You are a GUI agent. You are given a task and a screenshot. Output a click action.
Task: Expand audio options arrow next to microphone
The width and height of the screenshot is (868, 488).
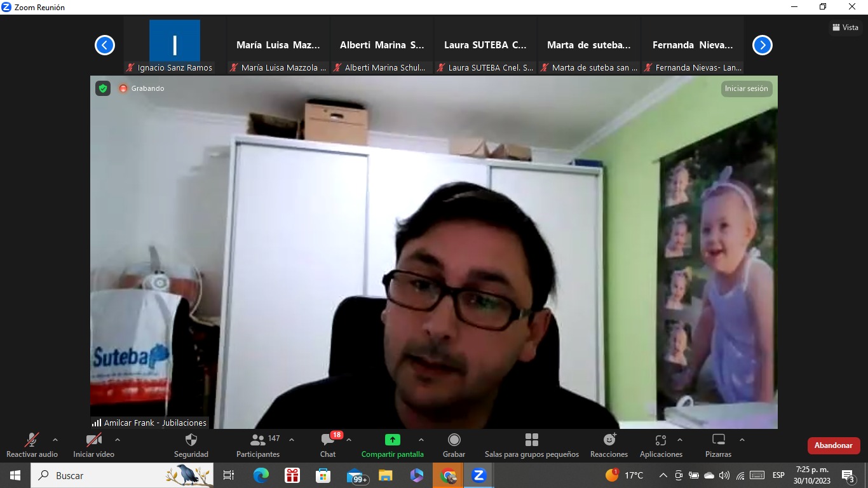55,440
